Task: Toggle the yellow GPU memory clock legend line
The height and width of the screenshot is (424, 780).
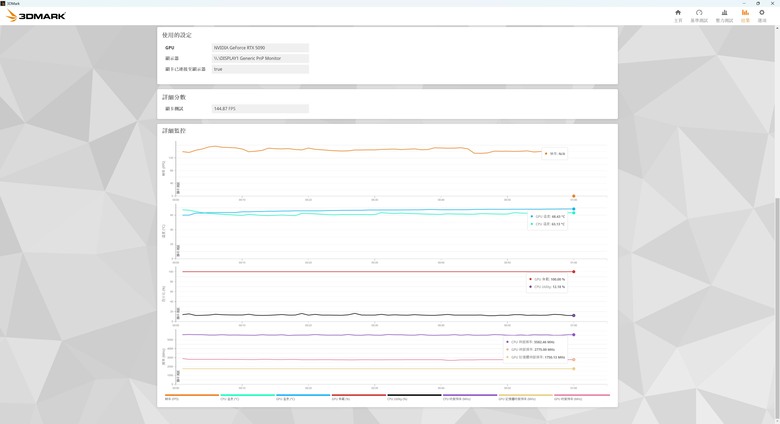Action: [526, 397]
